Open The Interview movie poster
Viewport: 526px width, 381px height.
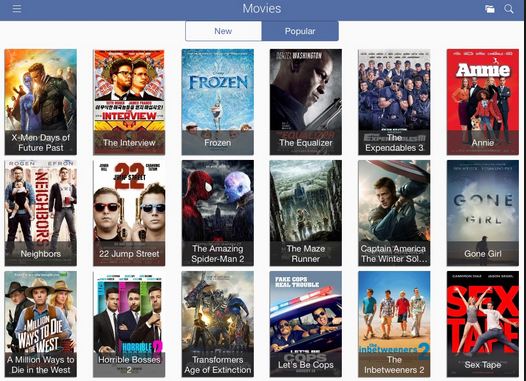tap(129, 102)
